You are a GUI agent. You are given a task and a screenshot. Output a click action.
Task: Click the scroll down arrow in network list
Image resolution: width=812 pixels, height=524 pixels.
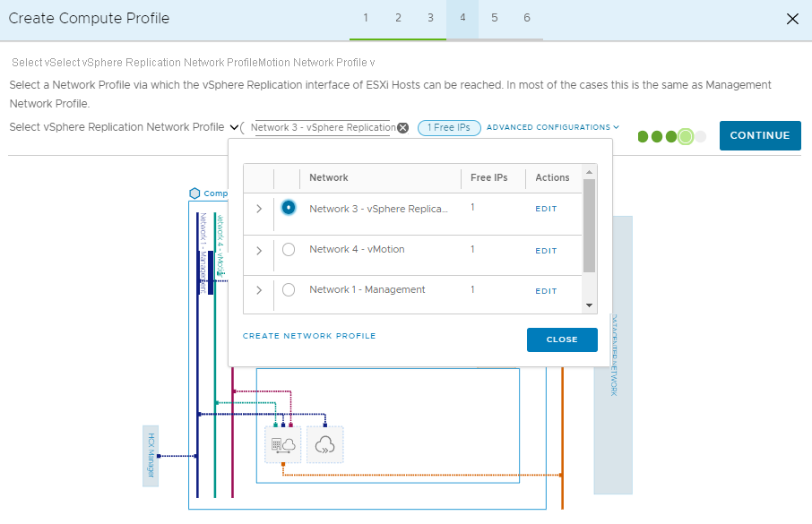point(589,305)
